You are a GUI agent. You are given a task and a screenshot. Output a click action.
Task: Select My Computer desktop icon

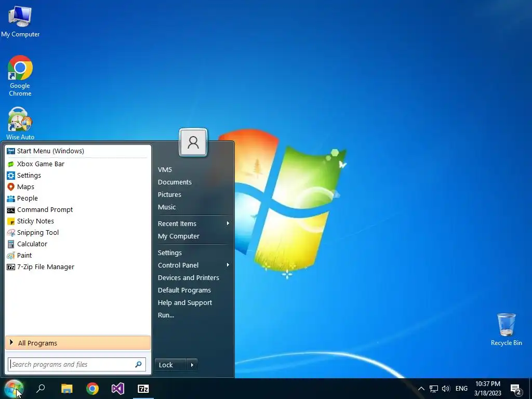click(x=20, y=21)
